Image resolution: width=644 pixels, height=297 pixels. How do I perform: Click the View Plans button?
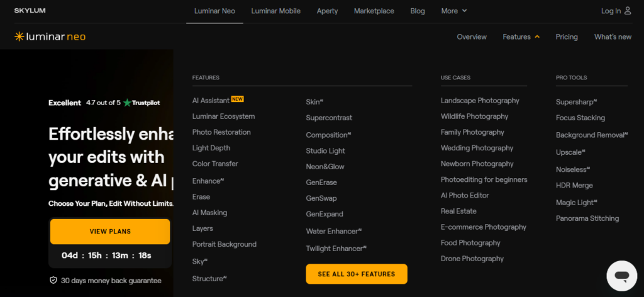coord(110,232)
